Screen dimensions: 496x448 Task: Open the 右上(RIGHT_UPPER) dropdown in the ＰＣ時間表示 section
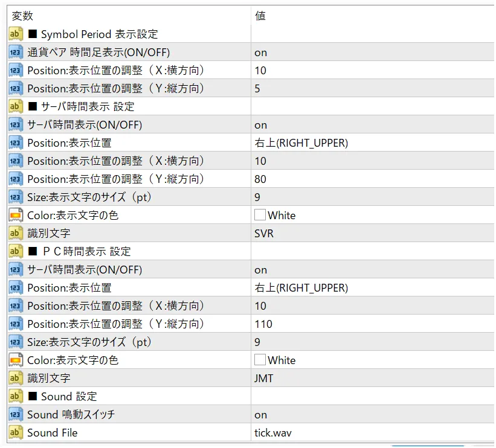tap(301, 288)
